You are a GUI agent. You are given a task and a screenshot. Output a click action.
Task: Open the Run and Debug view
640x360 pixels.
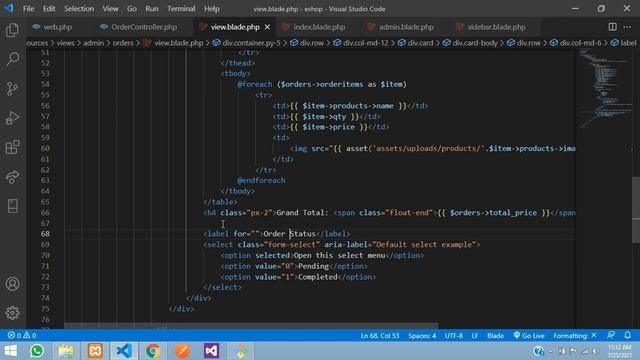point(12,118)
